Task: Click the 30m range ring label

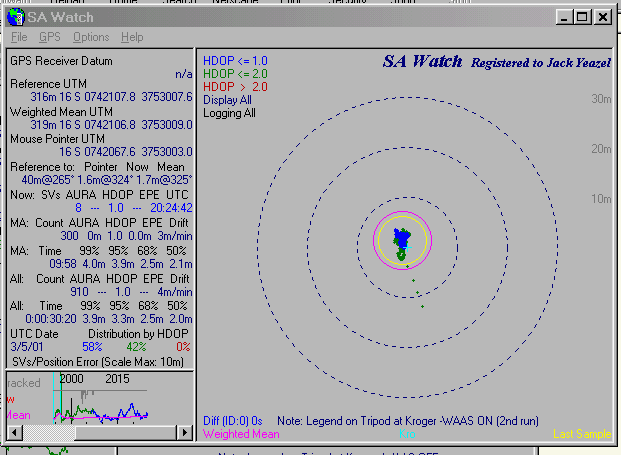Action: 600,99
